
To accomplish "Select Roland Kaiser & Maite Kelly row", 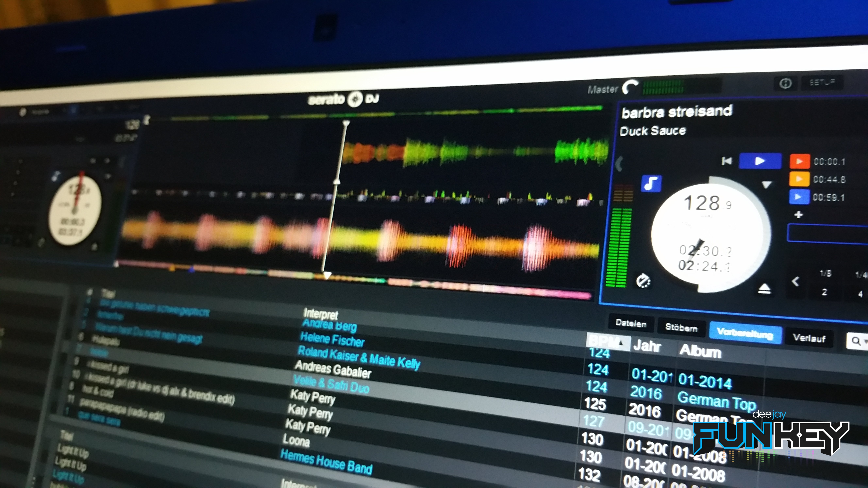I will click(359, 358).
